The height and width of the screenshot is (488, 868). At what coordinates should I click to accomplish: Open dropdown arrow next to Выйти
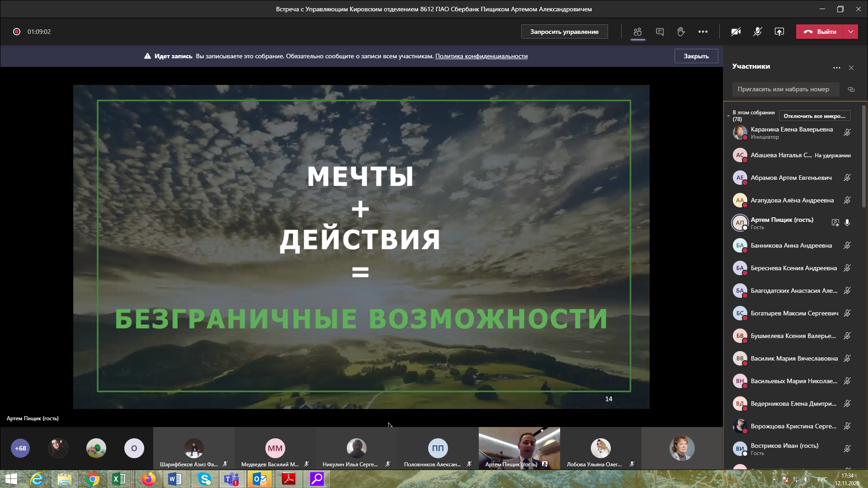coord(851,32)
